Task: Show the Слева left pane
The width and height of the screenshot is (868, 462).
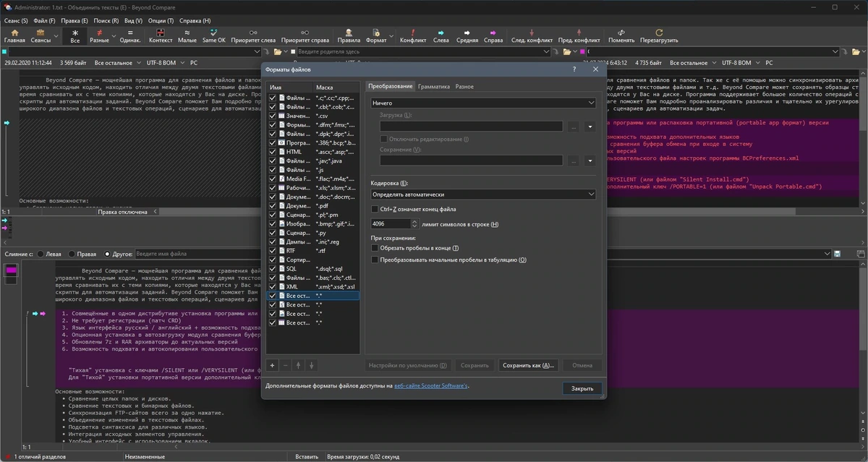Action: click(441, 36)
